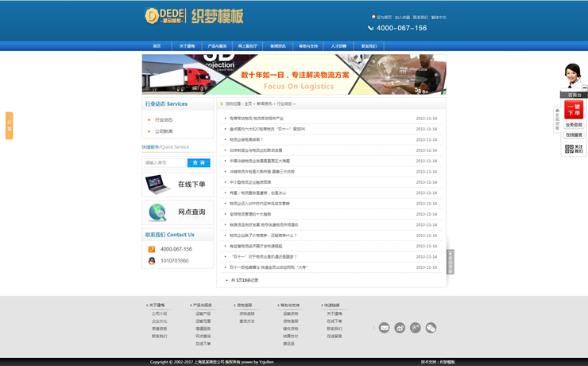588x366 pixels.
Task: Select 行业动态 in the sidebar list
Action: (x=164, y=120)
